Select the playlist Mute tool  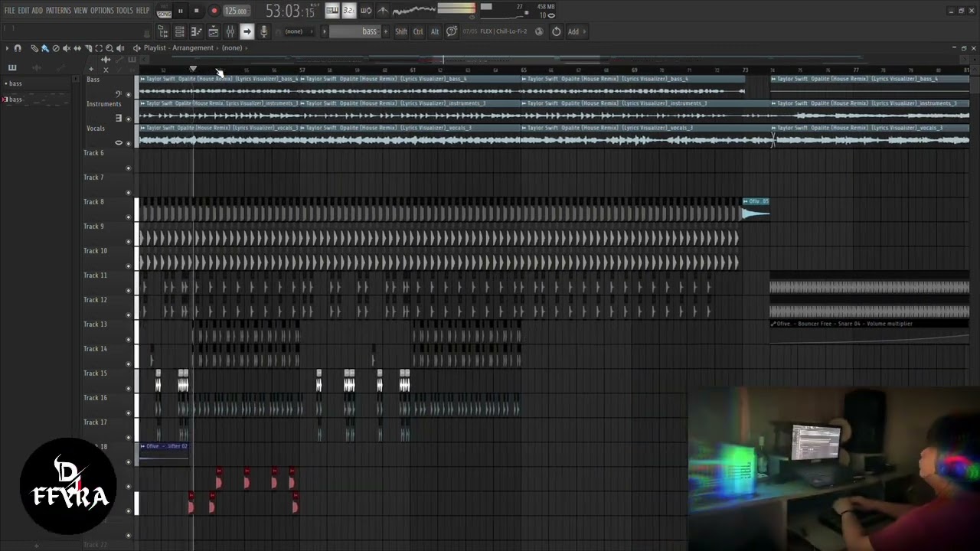pos(67,48)
